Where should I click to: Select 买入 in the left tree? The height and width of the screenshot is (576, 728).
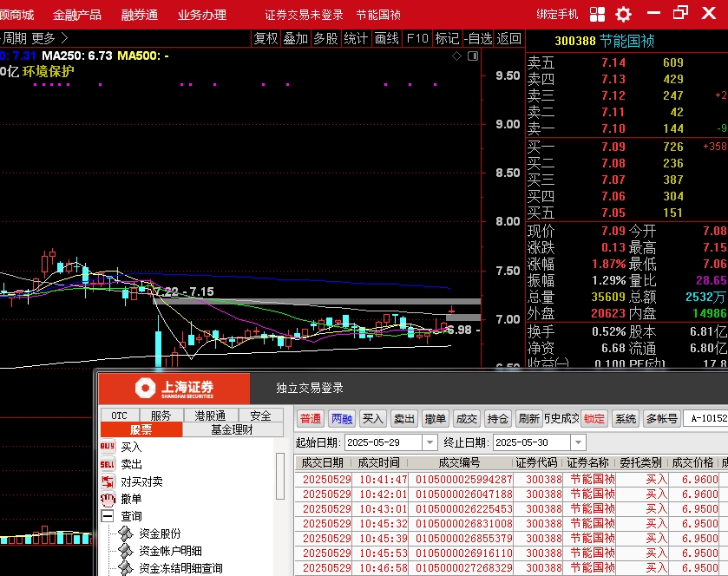131,447
